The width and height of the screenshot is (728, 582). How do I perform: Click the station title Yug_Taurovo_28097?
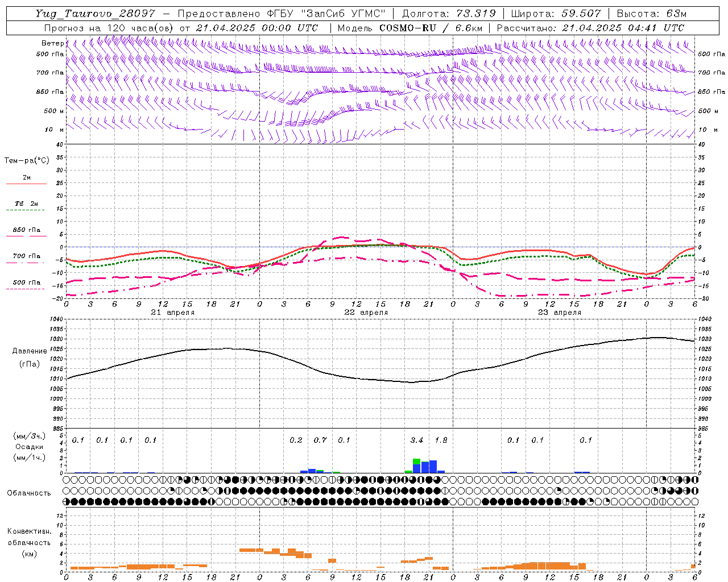click(96, 14)
